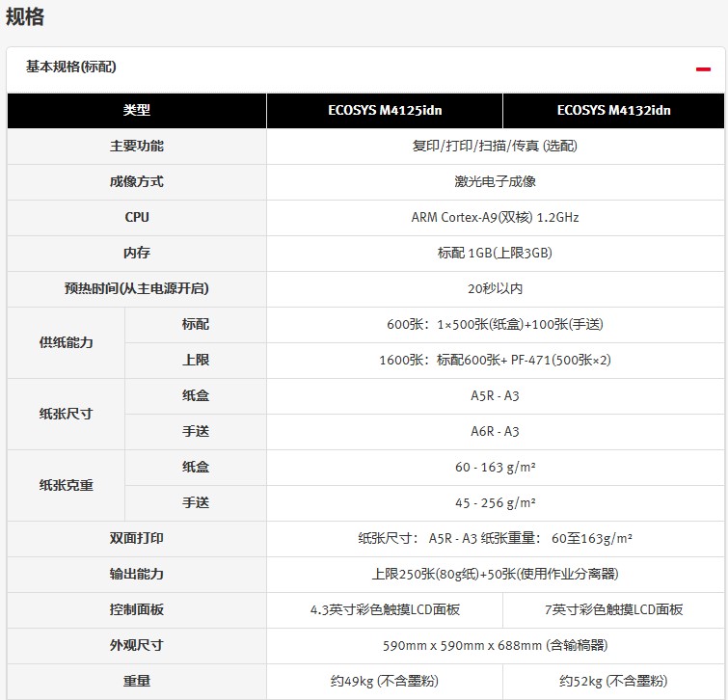Click the 上限 sub-label under 供纸能力
This screenshot has height=700, width=728.
[x=196, y=361]
